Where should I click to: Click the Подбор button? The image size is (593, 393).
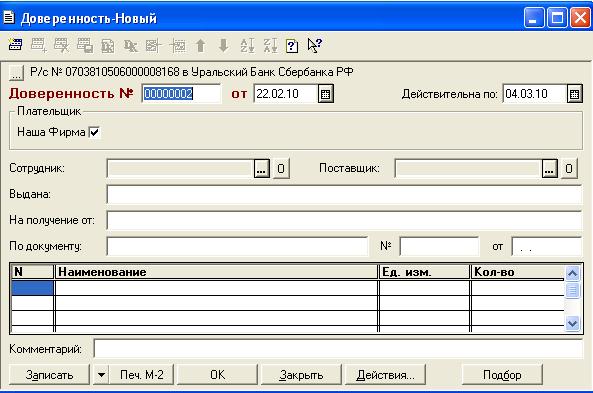coord(502,375)
